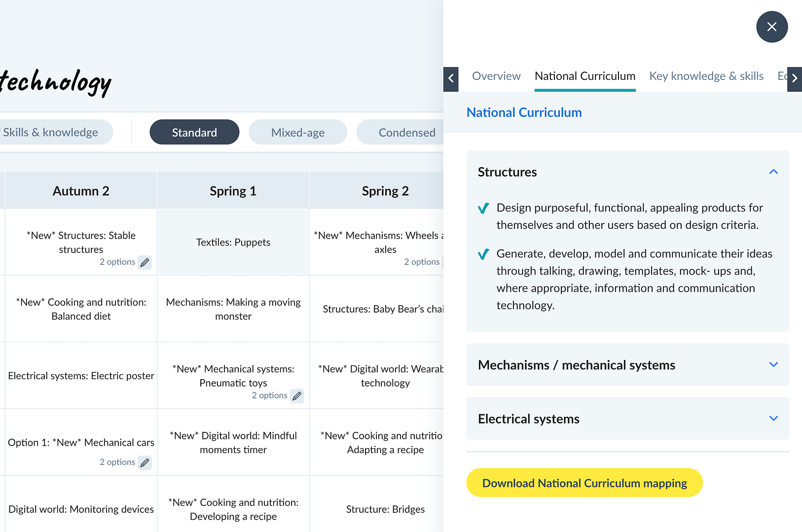
Task: Switch to Condensed view
Action: [400, 132]
